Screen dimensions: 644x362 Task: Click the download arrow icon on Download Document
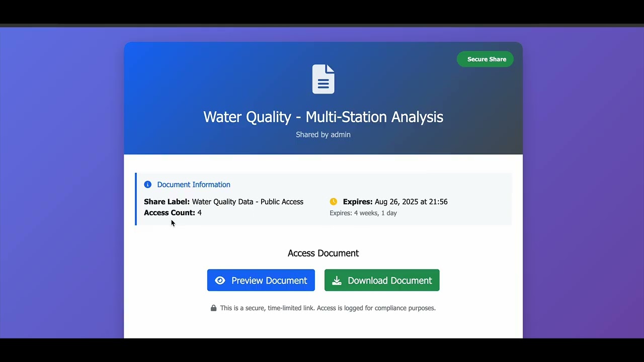[337, 281]
